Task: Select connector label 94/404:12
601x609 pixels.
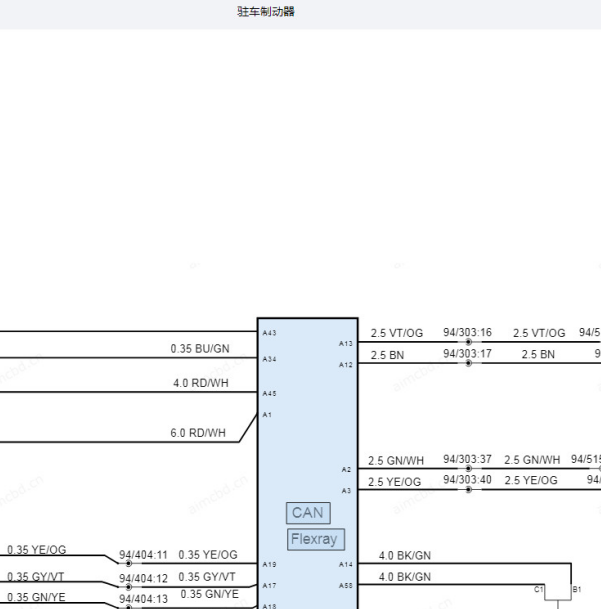Action: tap(143, 579)
